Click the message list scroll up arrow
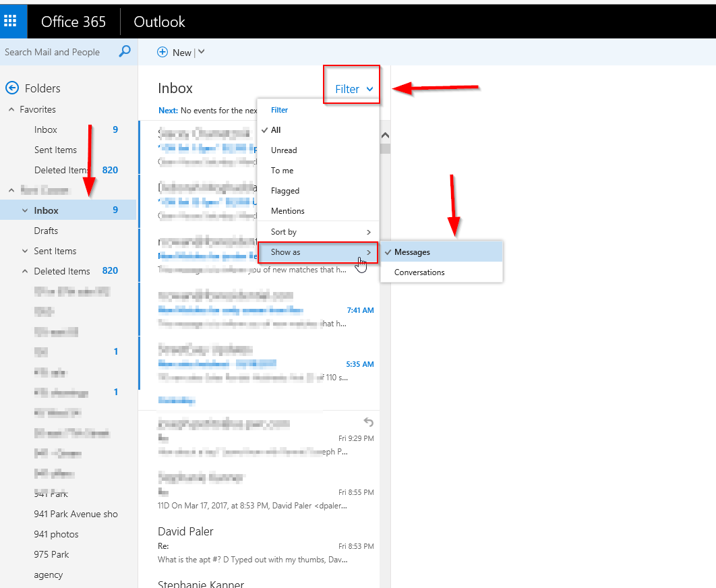This screenshot has height=588, width=716. coord(385,136)
